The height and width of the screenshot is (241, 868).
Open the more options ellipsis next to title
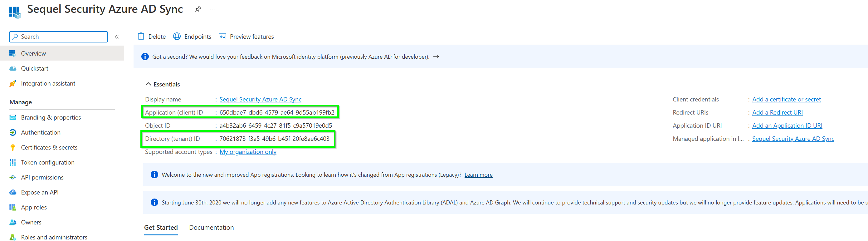click(212, 9)
